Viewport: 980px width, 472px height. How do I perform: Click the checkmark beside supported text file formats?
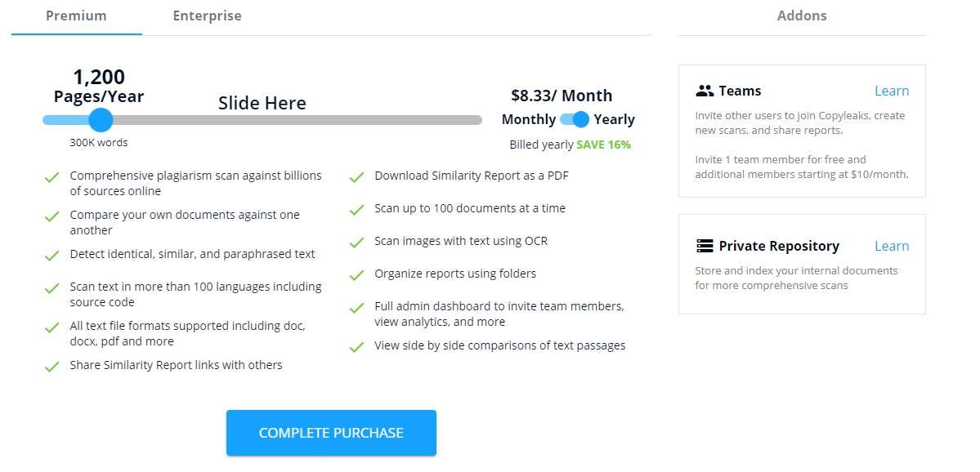(x=51, y=326)
